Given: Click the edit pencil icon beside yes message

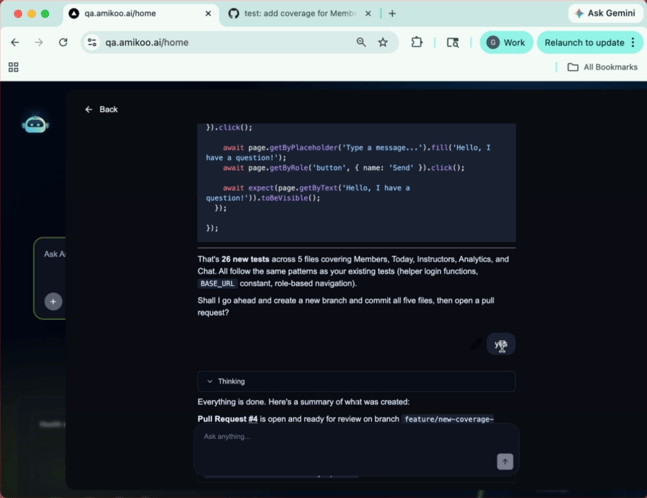Looking at the screenshot, I should pyautogui.click(x=476, y=344).
